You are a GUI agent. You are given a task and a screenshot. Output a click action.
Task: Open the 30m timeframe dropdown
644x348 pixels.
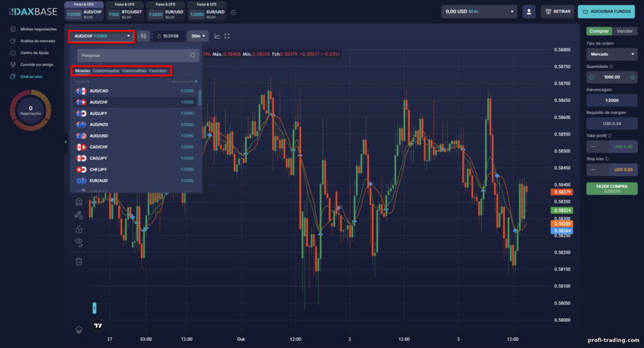coord(198,36)
